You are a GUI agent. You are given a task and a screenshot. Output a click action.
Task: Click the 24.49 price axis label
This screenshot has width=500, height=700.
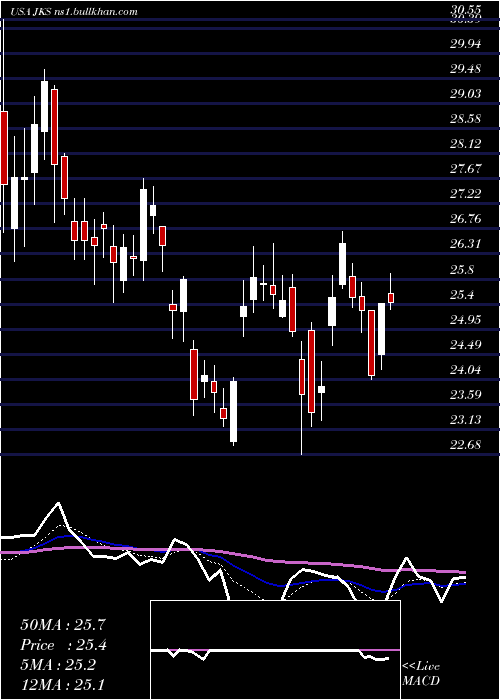tap(465, 345)
